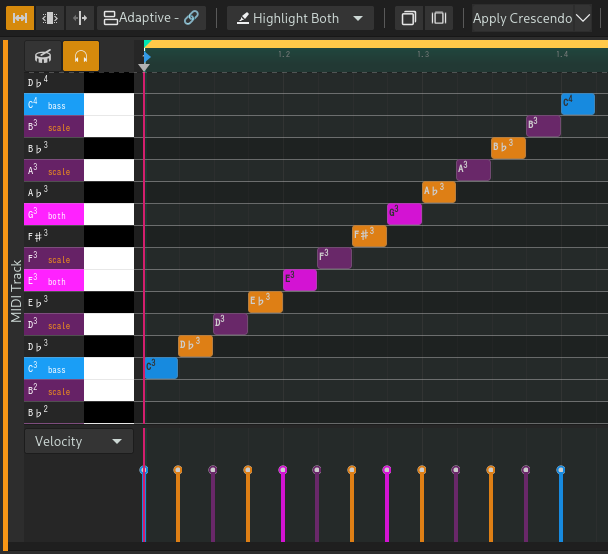Select the F3 note block in grid
Viewport: 608px width, 554px height.
pyautogui.click(x=334, y=258)
